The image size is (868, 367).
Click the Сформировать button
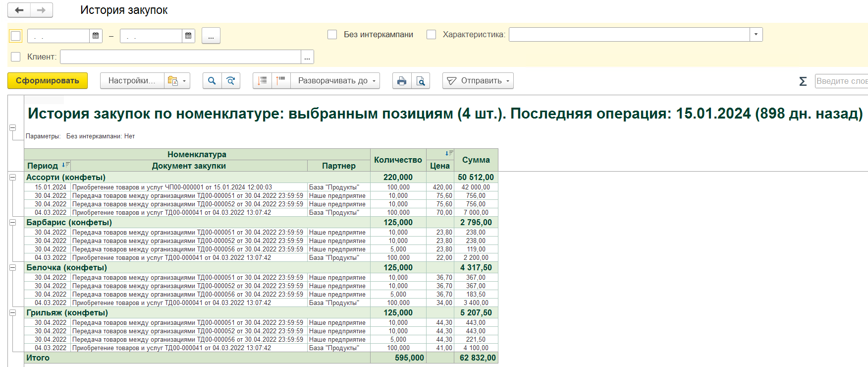(48, 81)
